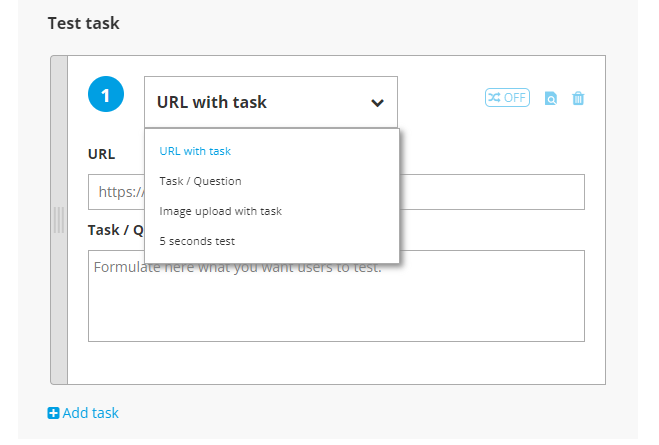659x445 pixels.
Task: Toggle the randomize OFF switch
Action: [507, 97]
